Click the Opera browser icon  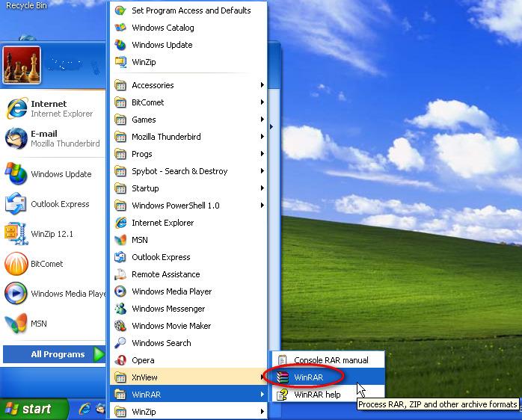point(120,360)
